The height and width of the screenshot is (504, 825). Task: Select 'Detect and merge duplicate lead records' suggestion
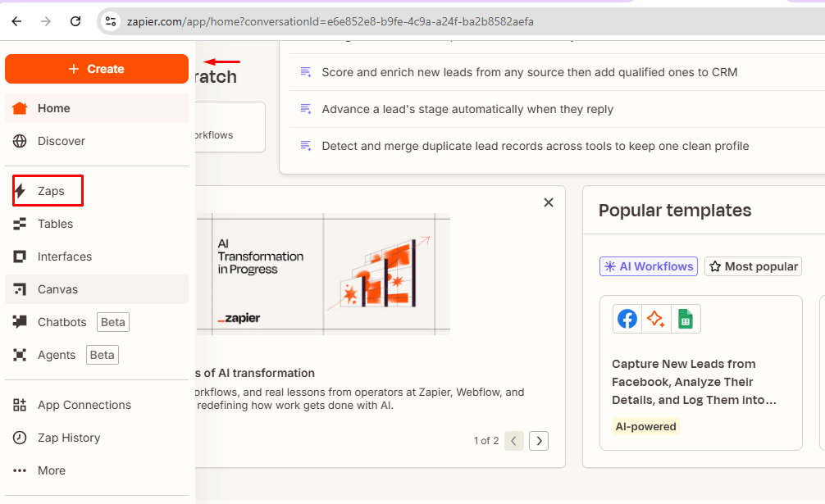click(x=535, y=146)
